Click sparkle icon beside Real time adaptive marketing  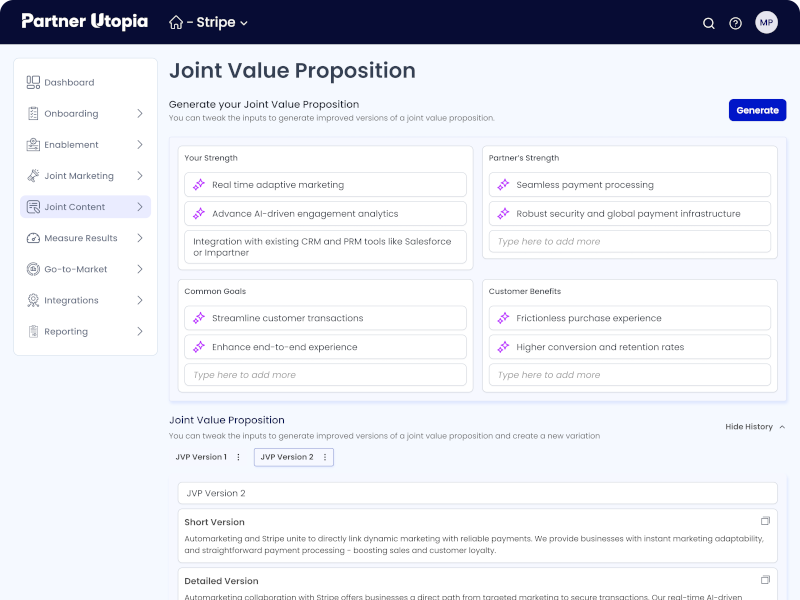point(199,185)
